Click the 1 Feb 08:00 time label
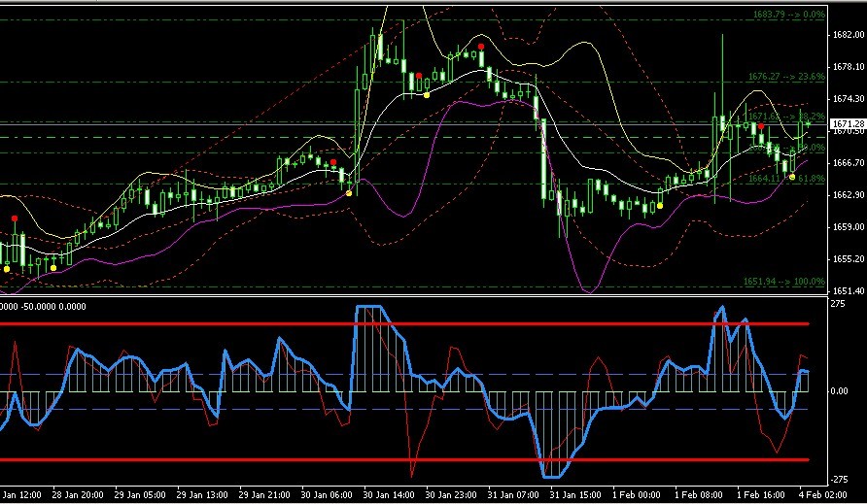Screen dimensions: 867x504 (x=699, y=494)
